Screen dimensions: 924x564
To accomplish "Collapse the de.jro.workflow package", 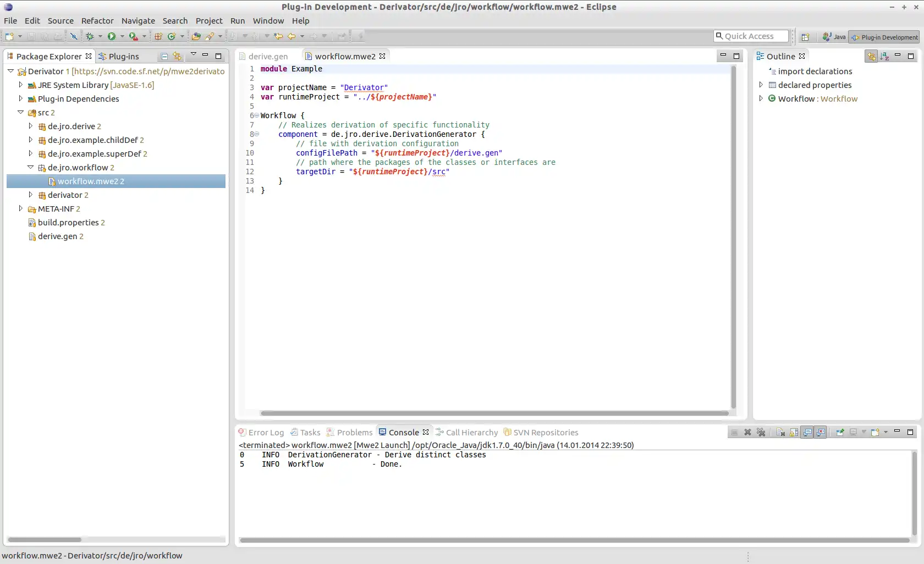I will [30, 167].
